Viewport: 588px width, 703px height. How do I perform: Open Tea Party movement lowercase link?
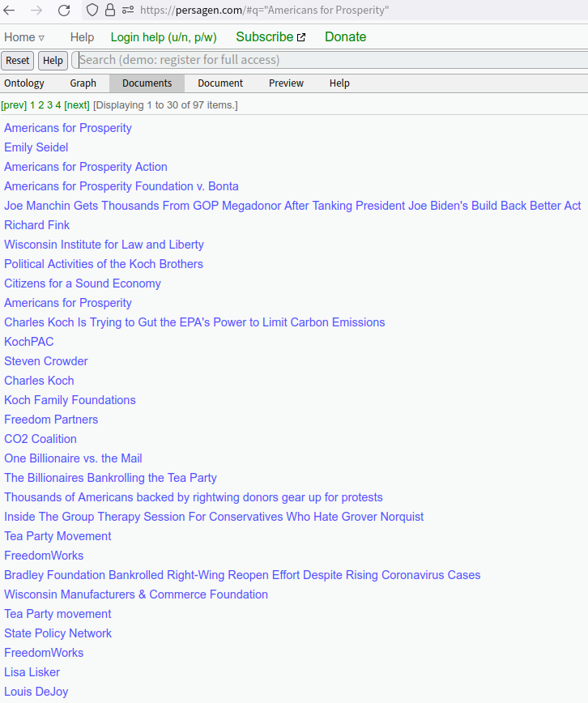58,614
